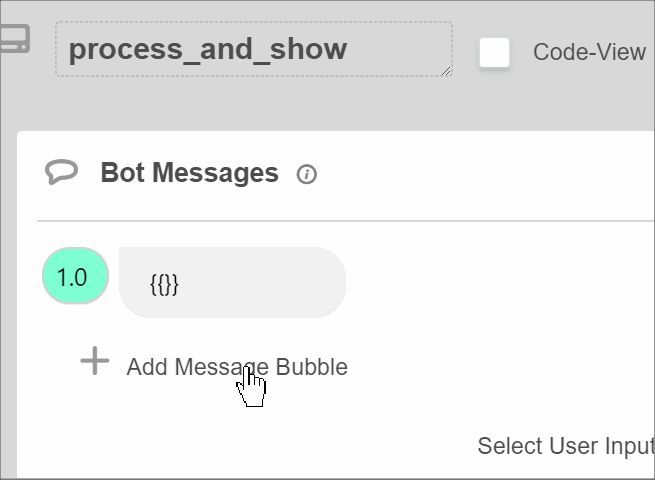Select the {{}} message bubble
Screen dimensions: 655x480
[232, 282]
